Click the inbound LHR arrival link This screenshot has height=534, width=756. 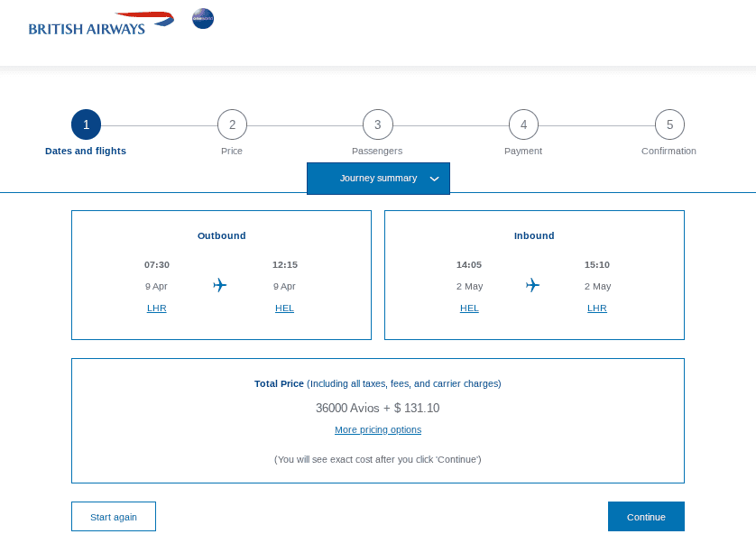pos(596,308)
